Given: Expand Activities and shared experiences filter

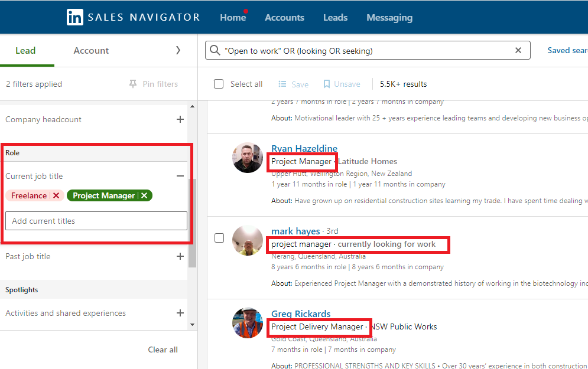Looking at the screenshot, I should (180, 313).
